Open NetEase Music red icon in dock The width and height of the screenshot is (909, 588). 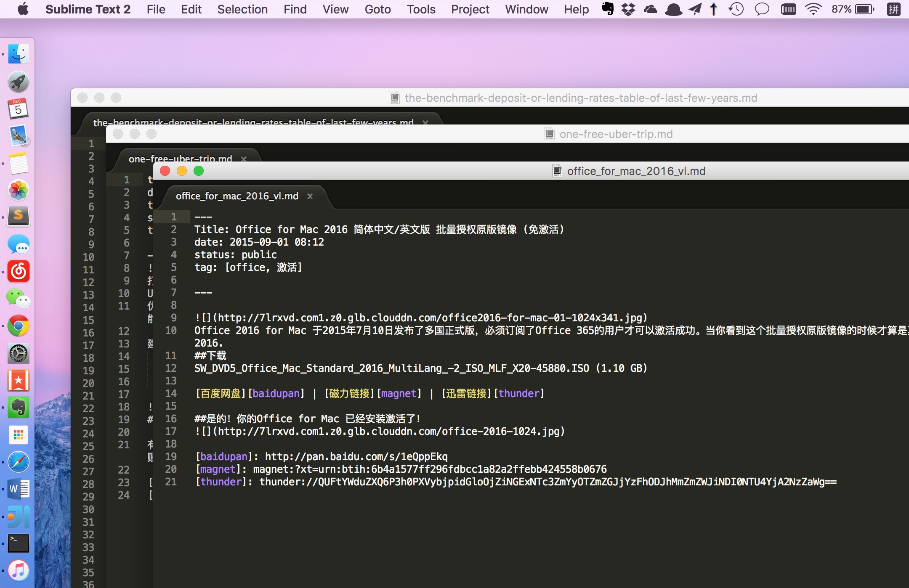(19, 271)
